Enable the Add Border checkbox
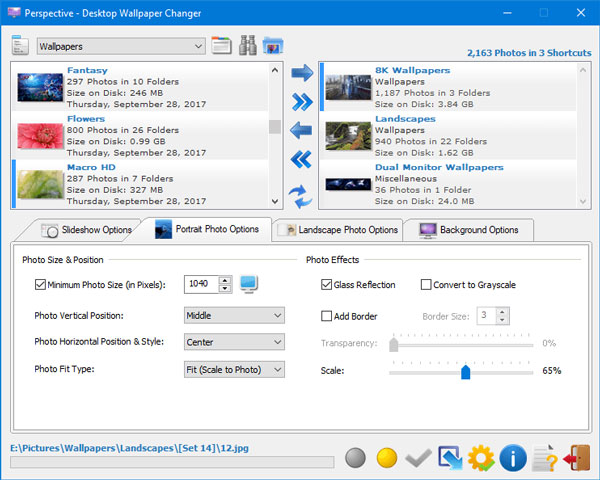 327,316
